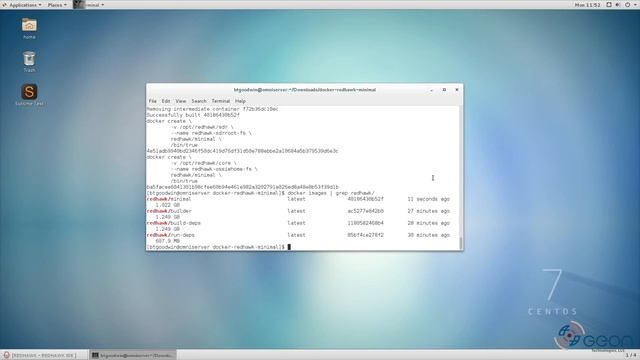Open the terminal's Search menu
This screenshot has width=640, height=360.
tap(199, 101)
